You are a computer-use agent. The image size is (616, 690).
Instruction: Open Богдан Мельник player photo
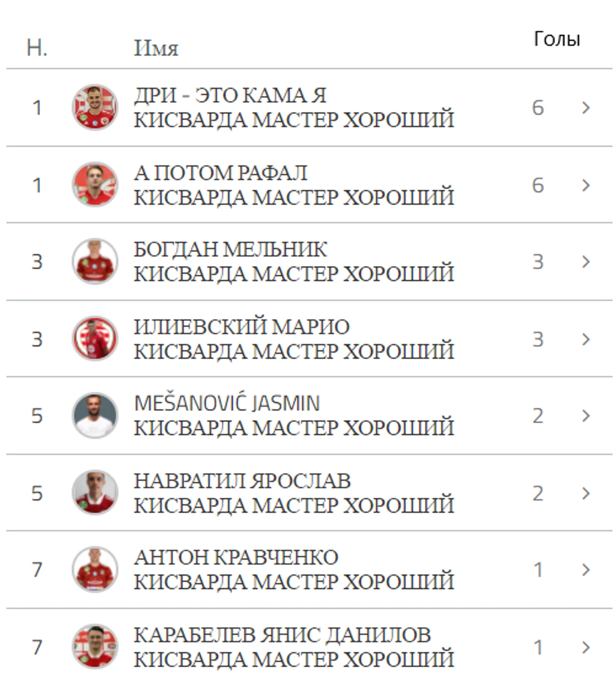pyautogui.click(x=95, y=261)
